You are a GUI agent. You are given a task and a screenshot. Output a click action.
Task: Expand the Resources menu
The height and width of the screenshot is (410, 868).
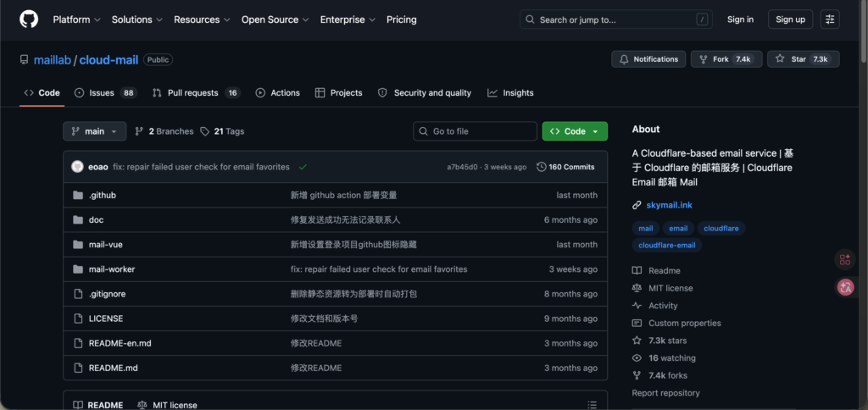202,19
